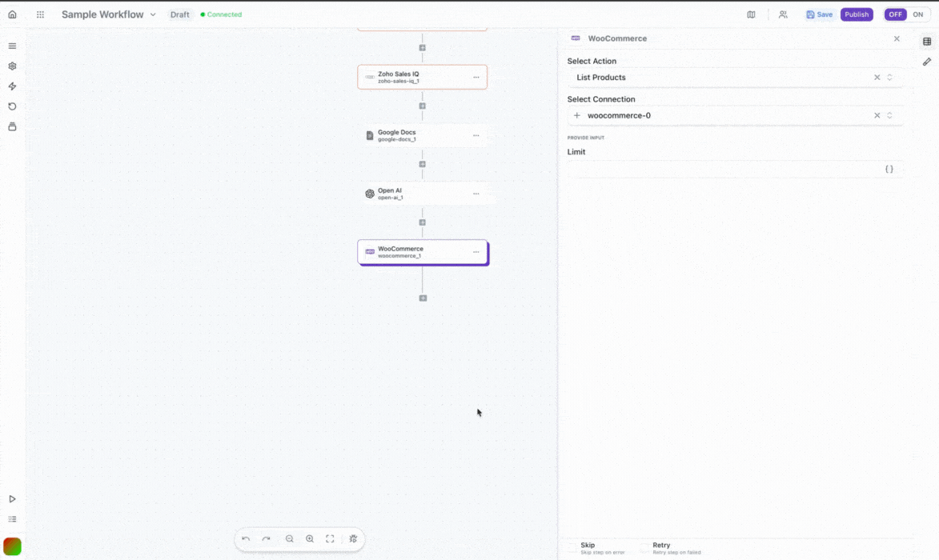Click the collaborators icon in the top bar

783,14
